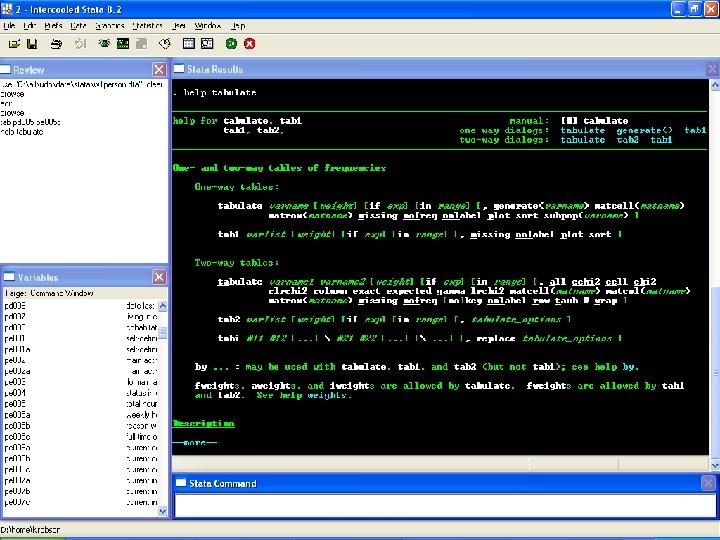Click the Open file toolbar icon
Viewport: 720px width, 540px height.
pos(14,44)
